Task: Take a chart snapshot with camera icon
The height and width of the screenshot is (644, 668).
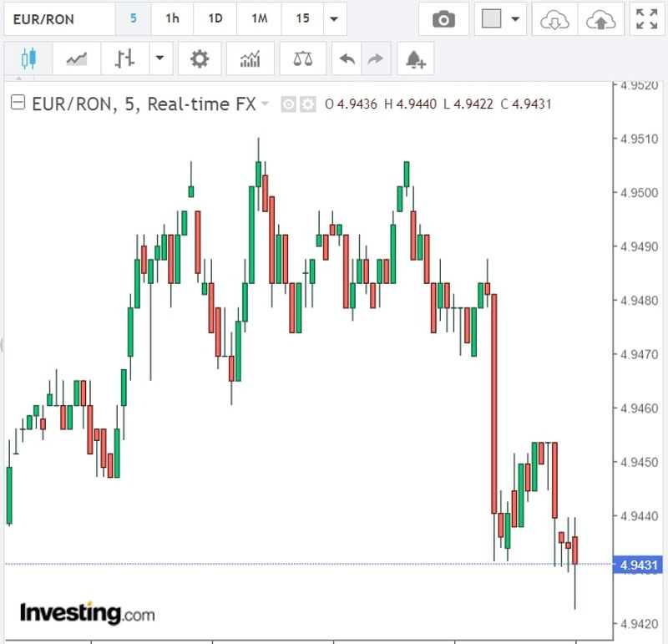Action: pyautogui.click(x=443, y=19)
